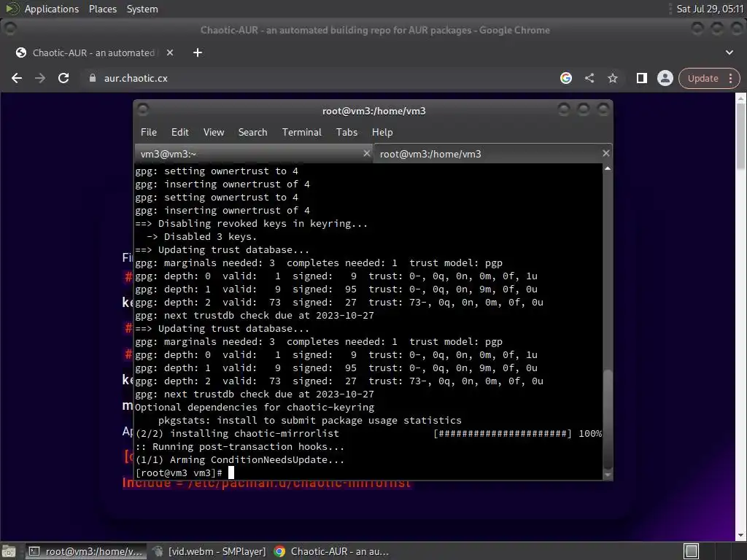Open the Chrome profile avatar menu

coord(665,78)
